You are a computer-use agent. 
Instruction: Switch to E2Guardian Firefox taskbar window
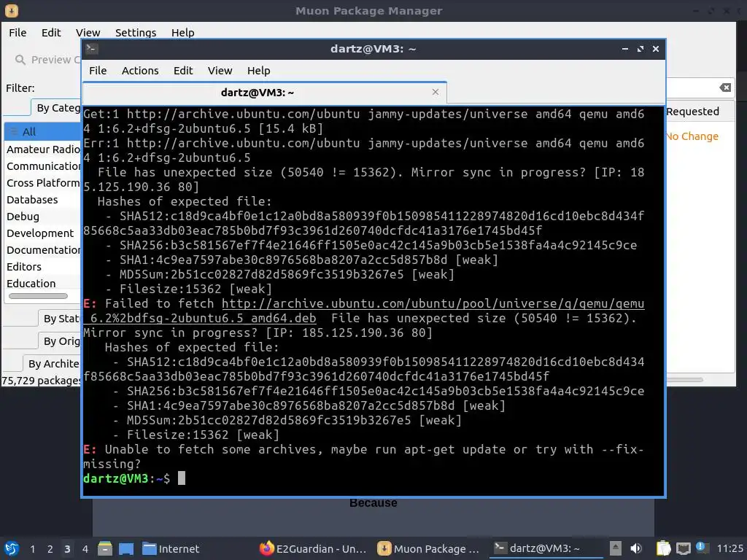pos(314,549)
